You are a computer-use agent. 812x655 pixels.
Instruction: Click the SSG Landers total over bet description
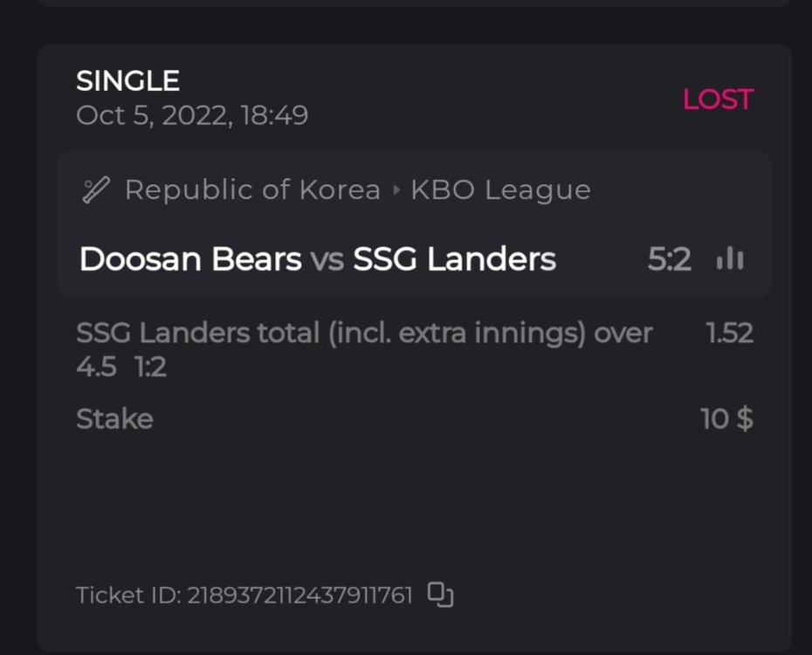tap(364, 333)
